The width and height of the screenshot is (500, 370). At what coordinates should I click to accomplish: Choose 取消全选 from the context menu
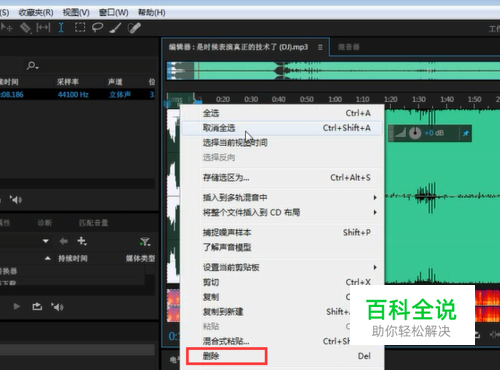click(x=282, y=128)
